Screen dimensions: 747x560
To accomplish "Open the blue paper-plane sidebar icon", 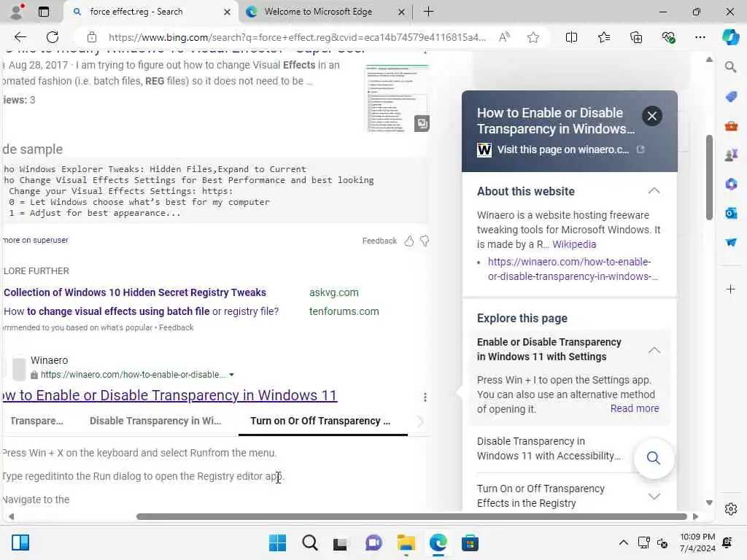I will pyautogui.click(x=731, y=242).
